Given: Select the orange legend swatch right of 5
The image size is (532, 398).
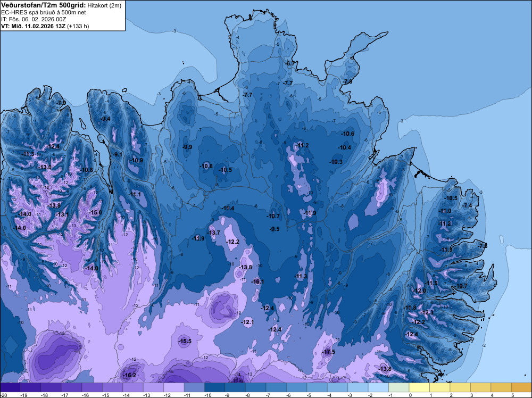Looking at the screenshot, I should (x=521, y=387).
